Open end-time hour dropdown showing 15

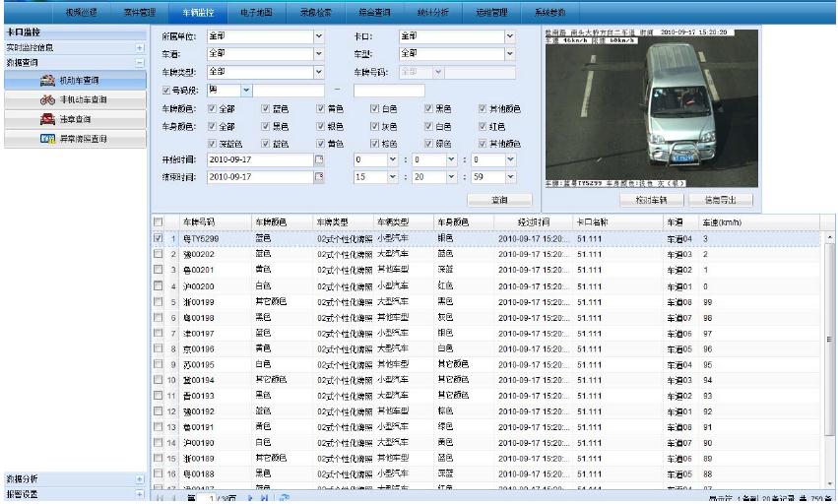pyautogui.click(x=393, y=177)
